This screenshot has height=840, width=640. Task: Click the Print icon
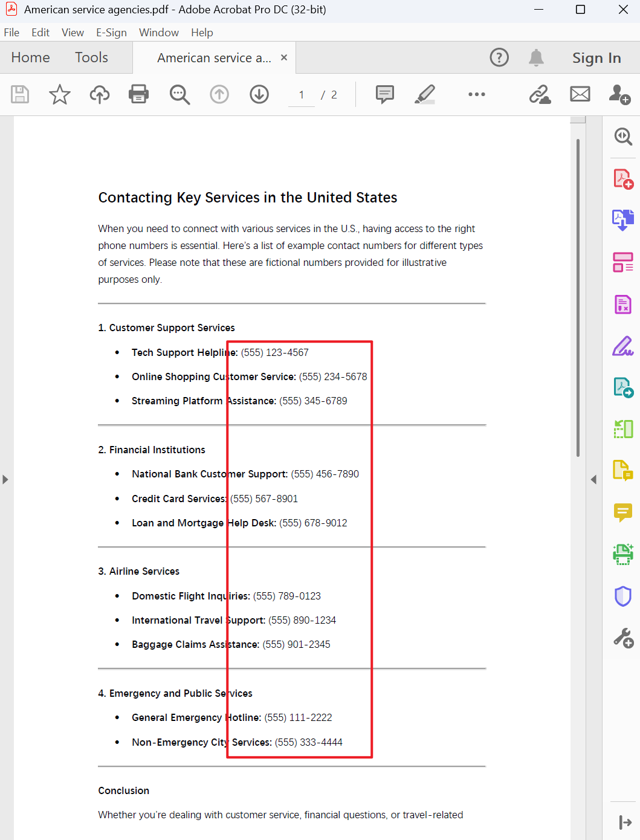pos(138,94)
